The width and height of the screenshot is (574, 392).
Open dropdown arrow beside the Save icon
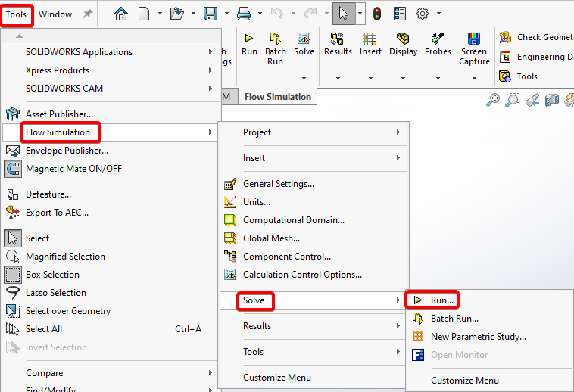[226, 14]
